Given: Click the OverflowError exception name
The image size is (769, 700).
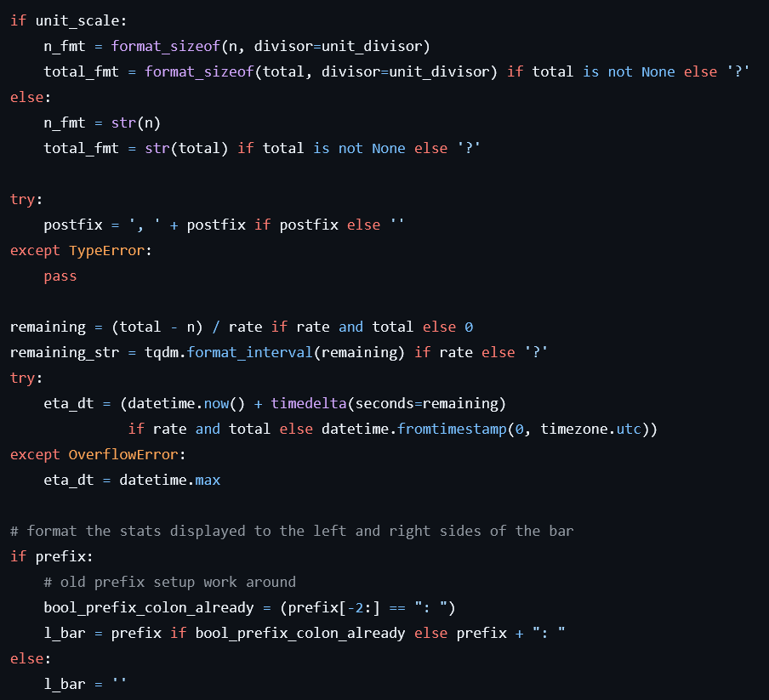Looking at the screenshot, I should [123, 454].
